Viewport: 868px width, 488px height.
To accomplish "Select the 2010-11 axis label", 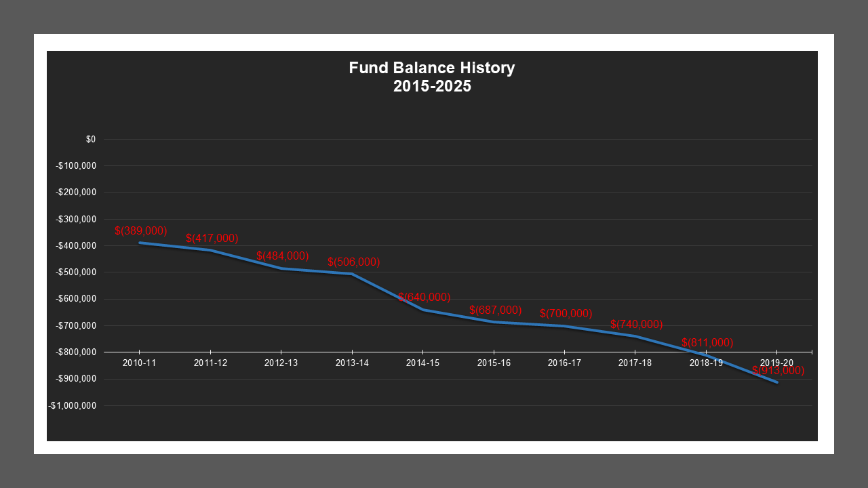I will [140, 363].
